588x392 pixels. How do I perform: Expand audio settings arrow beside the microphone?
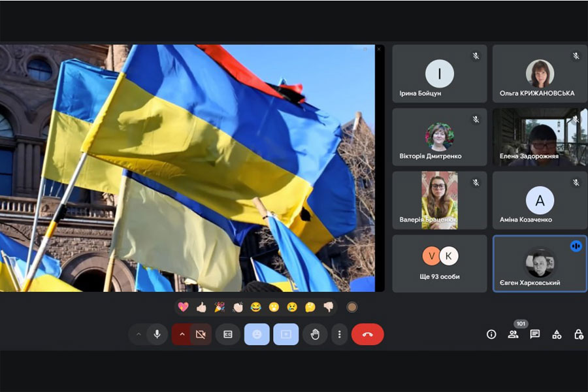(139, 334)
